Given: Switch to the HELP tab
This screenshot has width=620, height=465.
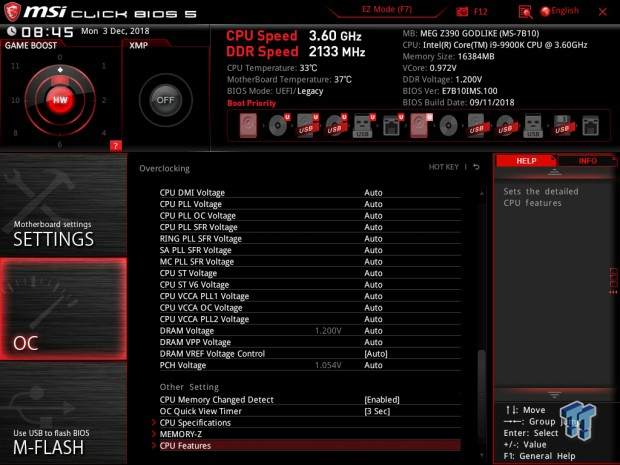Looking at the screenshot, I should pyautogui.click(x=526, y=161).
